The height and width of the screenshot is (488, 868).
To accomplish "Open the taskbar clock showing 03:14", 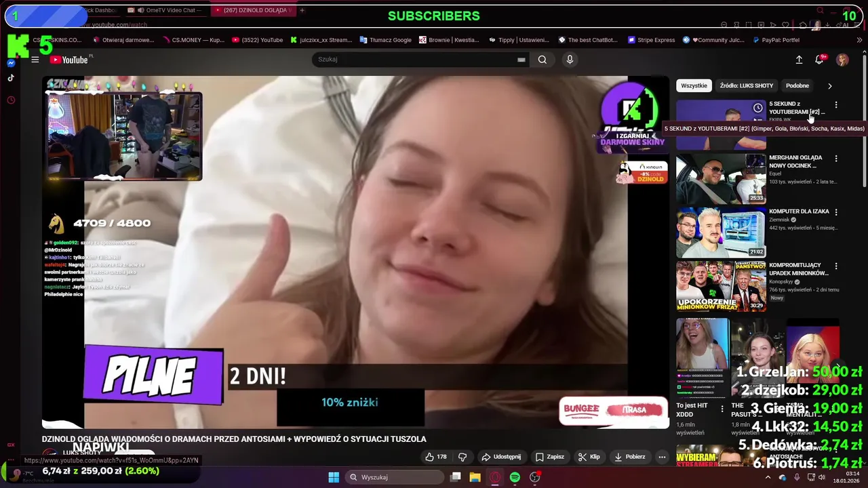I will [x=844, y=477].
